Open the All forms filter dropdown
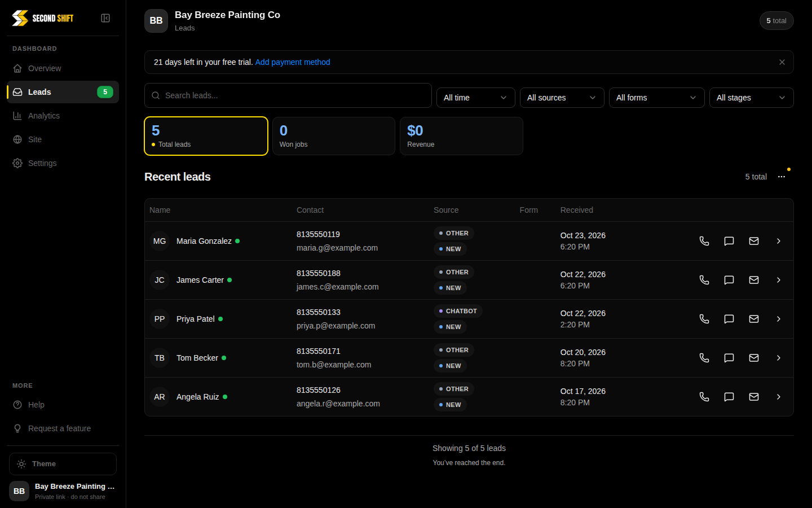This screenshot has height=508, width=812. 657,98
